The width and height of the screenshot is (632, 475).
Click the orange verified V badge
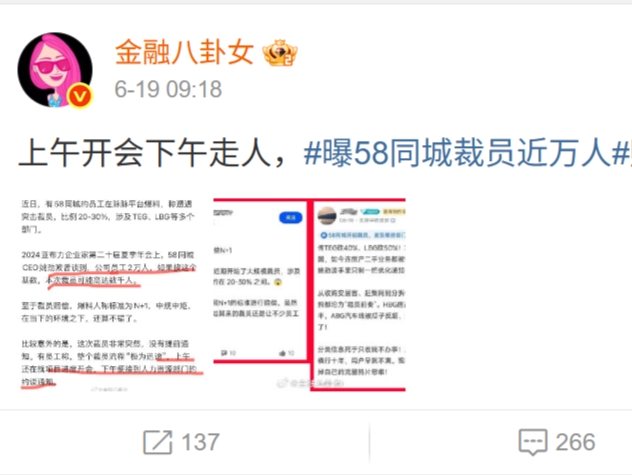pos(79,96)
